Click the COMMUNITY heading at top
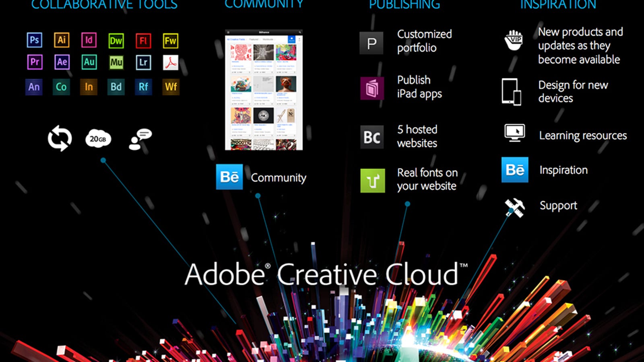644x362 pixels. tap(264, 4)
